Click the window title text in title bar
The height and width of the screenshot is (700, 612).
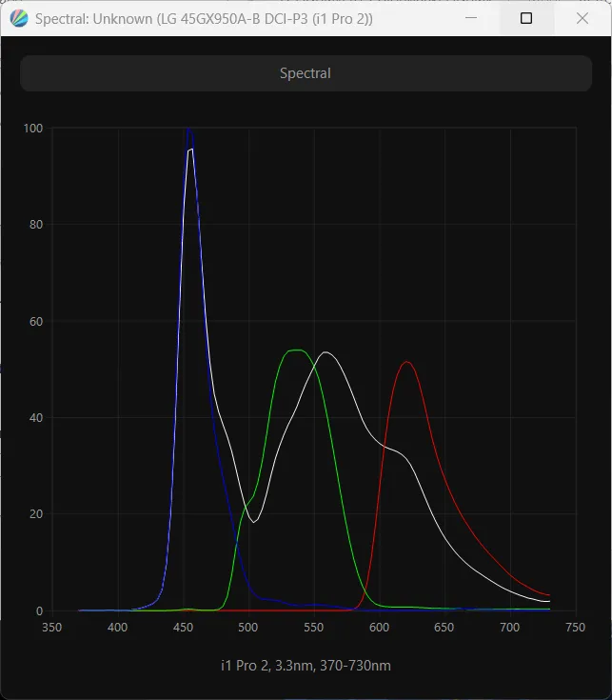204,18
